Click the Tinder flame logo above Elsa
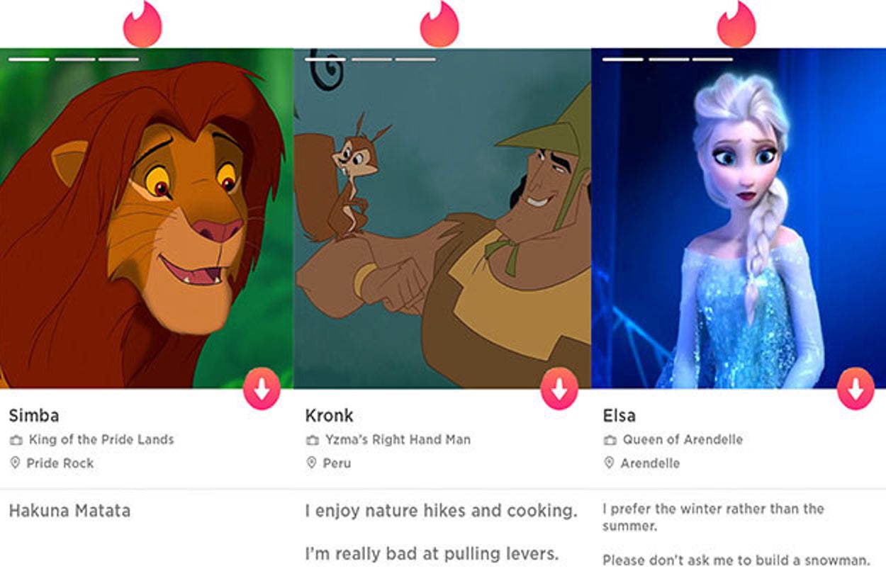The height and width of the screenshot is (588, 886). click(x=736, y=23)
